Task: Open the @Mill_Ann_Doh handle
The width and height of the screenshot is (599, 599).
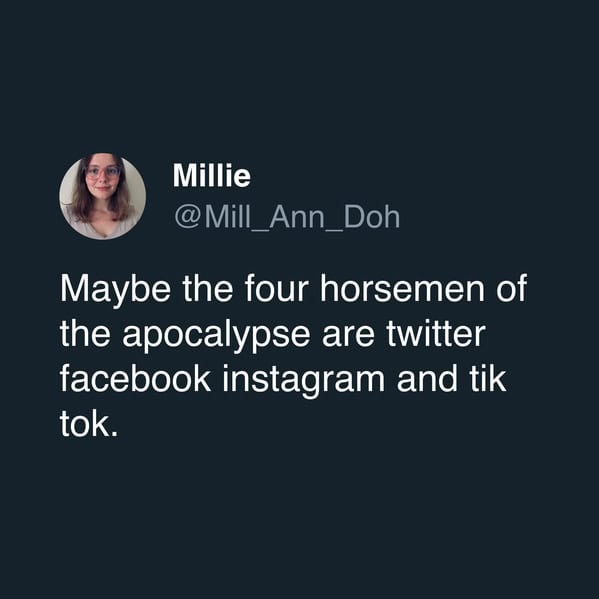Action: 287,217
